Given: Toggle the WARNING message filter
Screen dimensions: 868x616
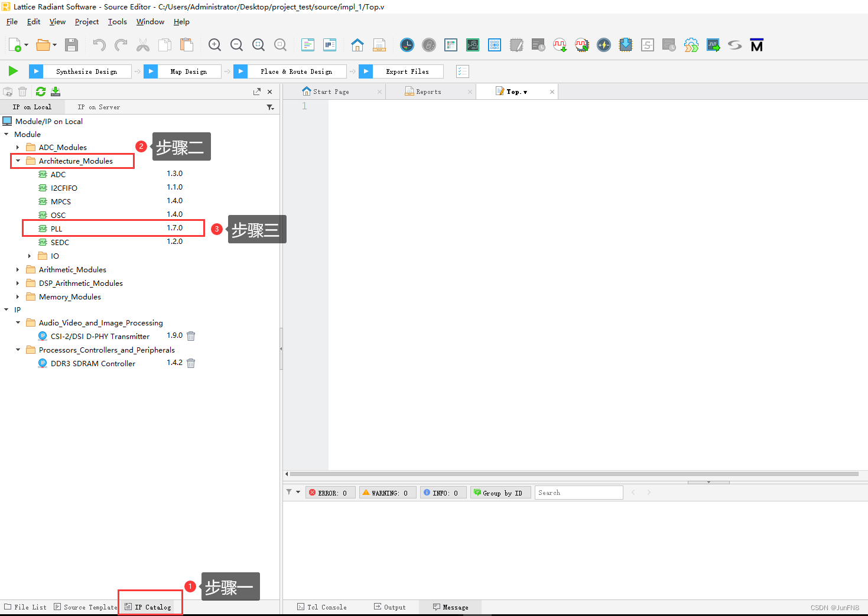Looking at the screenshot, I should [388, 493].
